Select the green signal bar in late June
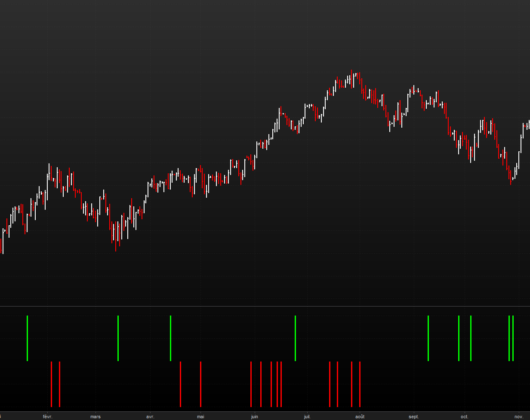Screen dimensions: 530x420 click(x=295, y=338)
